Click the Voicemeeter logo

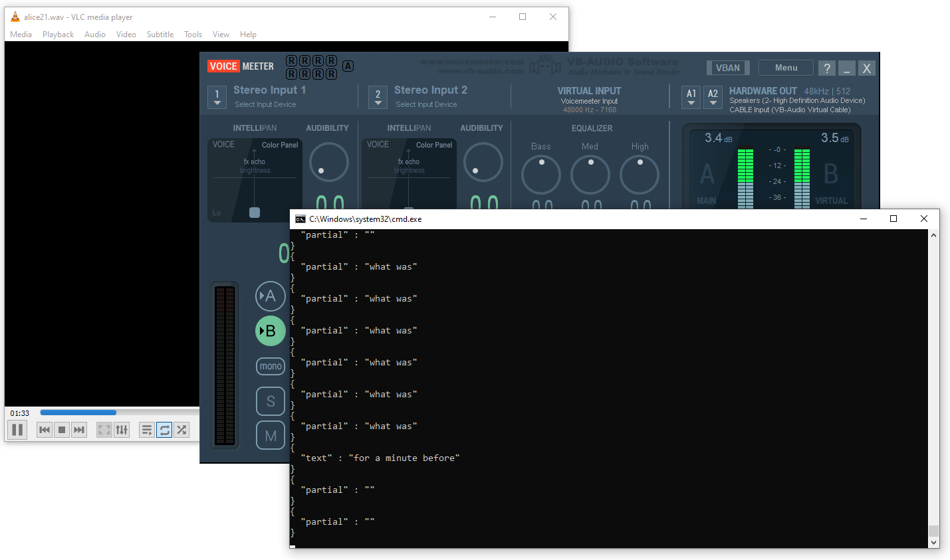pos(241,66)
